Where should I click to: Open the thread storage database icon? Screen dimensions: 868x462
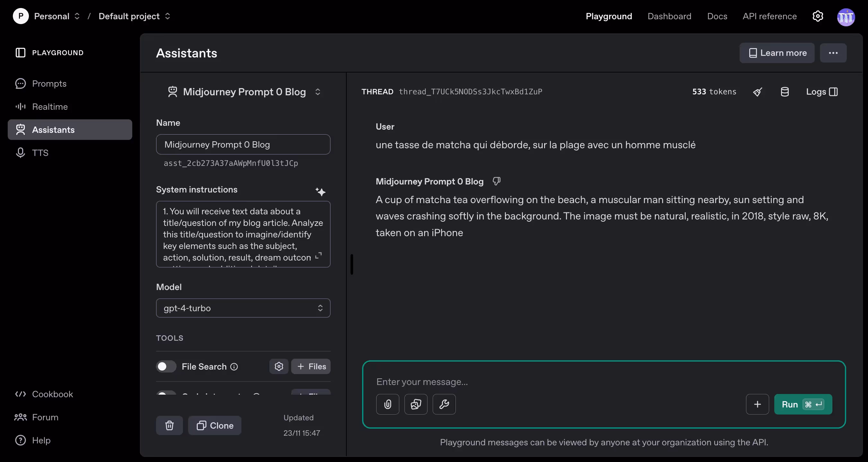785,91
